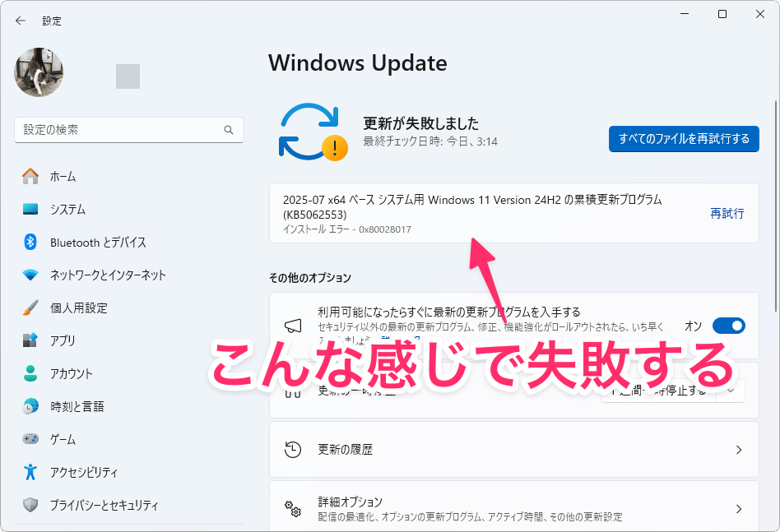Minimize the 設定 window
This screenshot has height=532, width=780.
[685, 14]
